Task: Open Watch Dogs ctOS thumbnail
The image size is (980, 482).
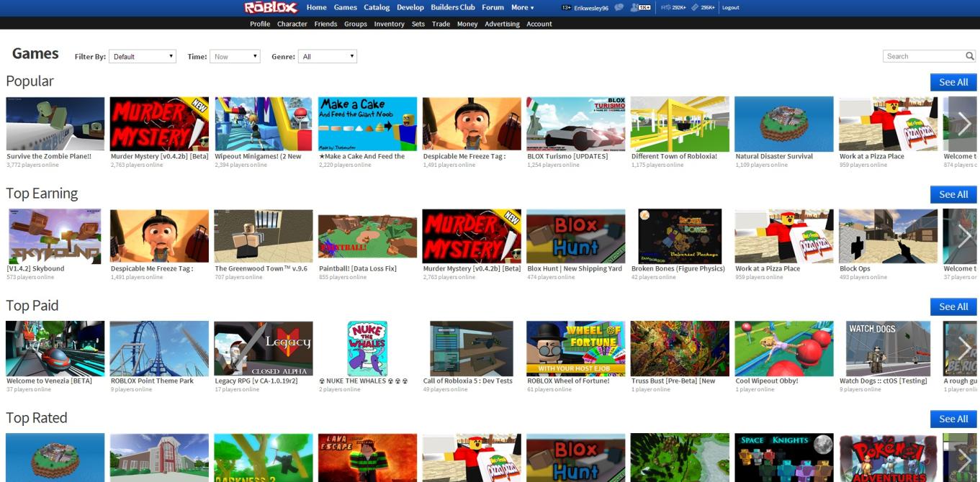Action: (x=888, y=348)
